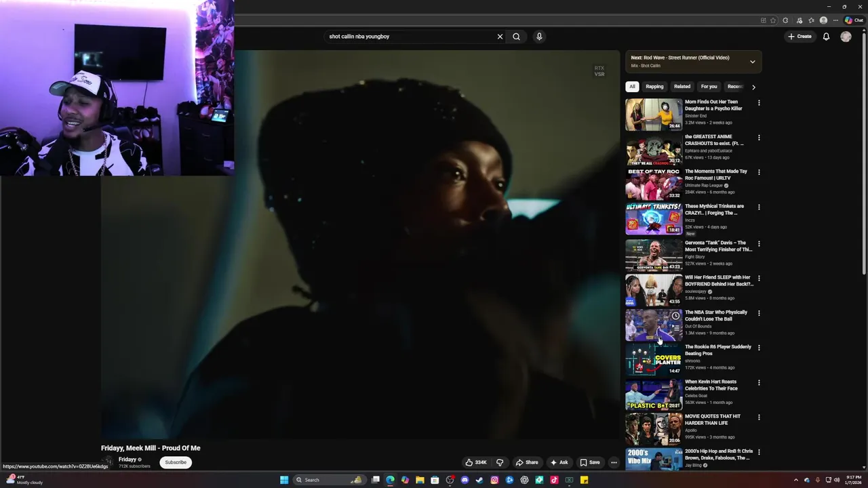The image size is (868, 488).
Task: Open browser extensions icon
Action: [x=785, y=20]
